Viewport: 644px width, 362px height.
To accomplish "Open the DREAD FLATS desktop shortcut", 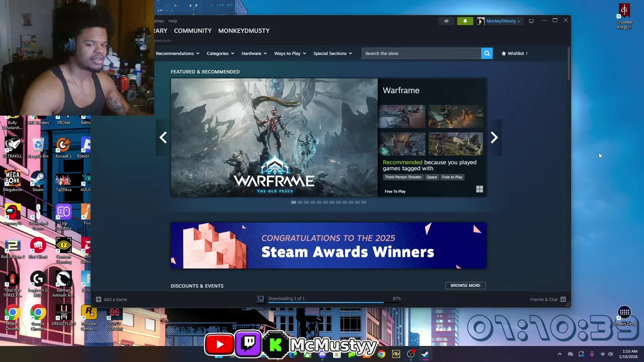I will [x=63, y=316].
